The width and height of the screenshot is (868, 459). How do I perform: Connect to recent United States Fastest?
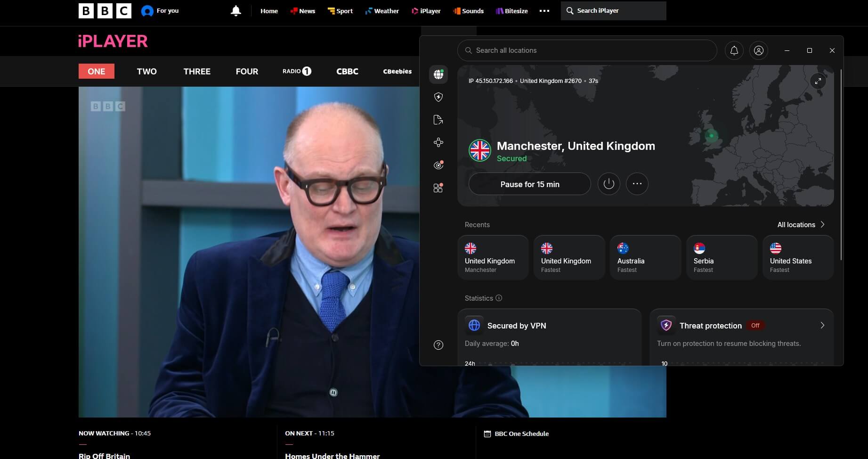click(x=798, y=258)
